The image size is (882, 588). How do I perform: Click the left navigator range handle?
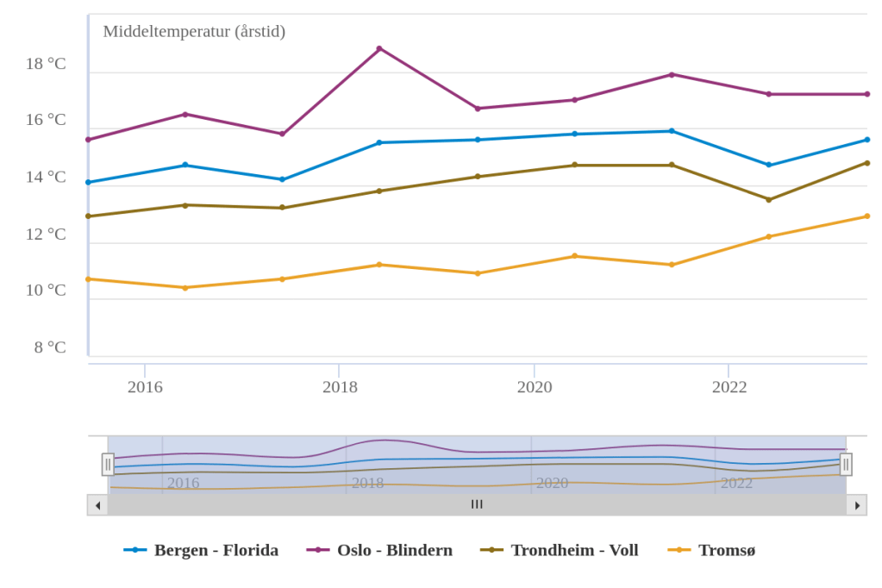(108, 465)
